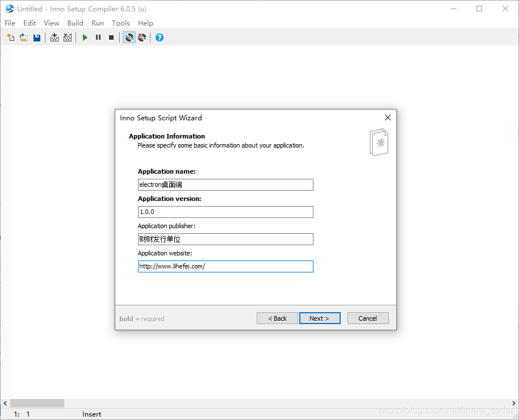Click the Inno Setup app icon in title bar
The height and width of the screenshot is (420, 519).
(10, 9)
